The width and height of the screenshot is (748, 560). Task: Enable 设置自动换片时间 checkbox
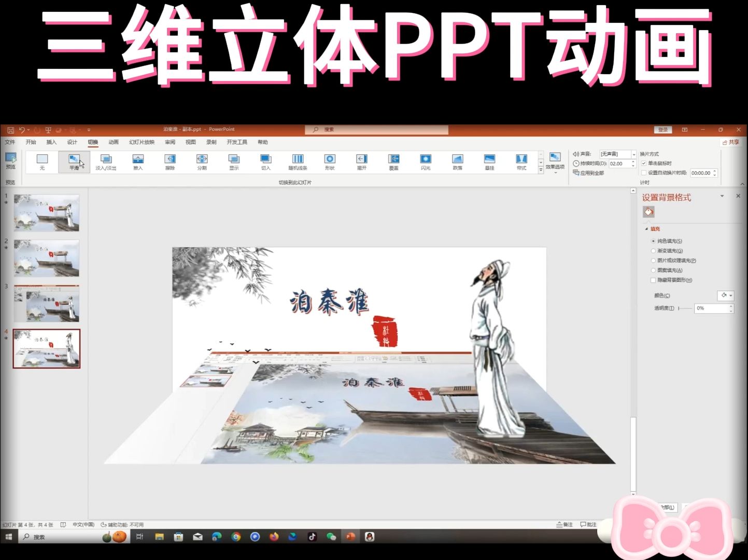coord(644,173)
